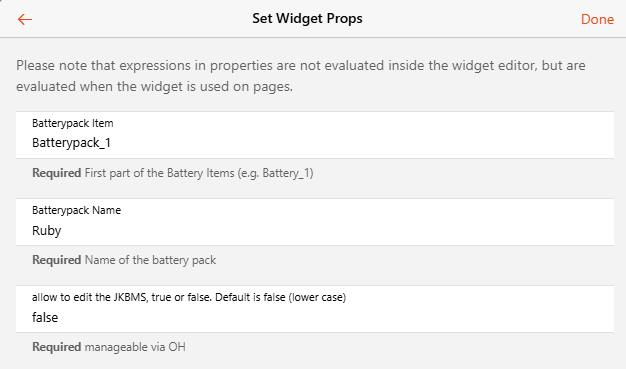Image resolution: width=626 pixels, height=369 pixels.
Task: Click the note line starting with evaluated when
Action: coord(155,86)
